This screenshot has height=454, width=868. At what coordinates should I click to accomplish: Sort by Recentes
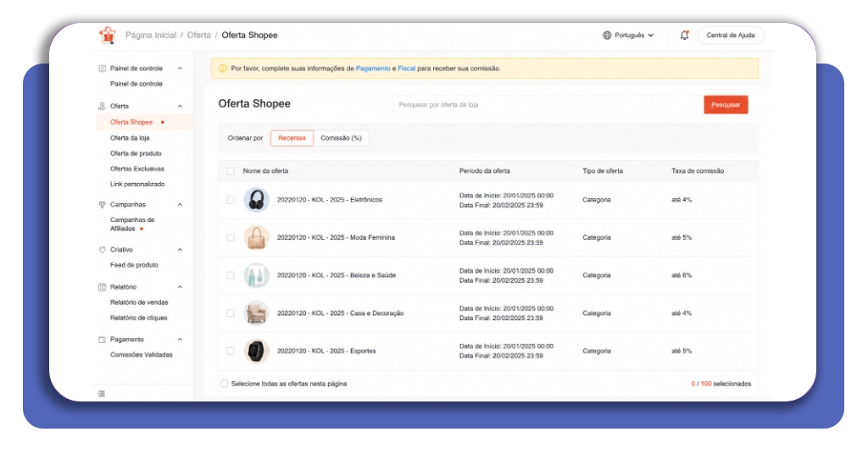[292, 138]
